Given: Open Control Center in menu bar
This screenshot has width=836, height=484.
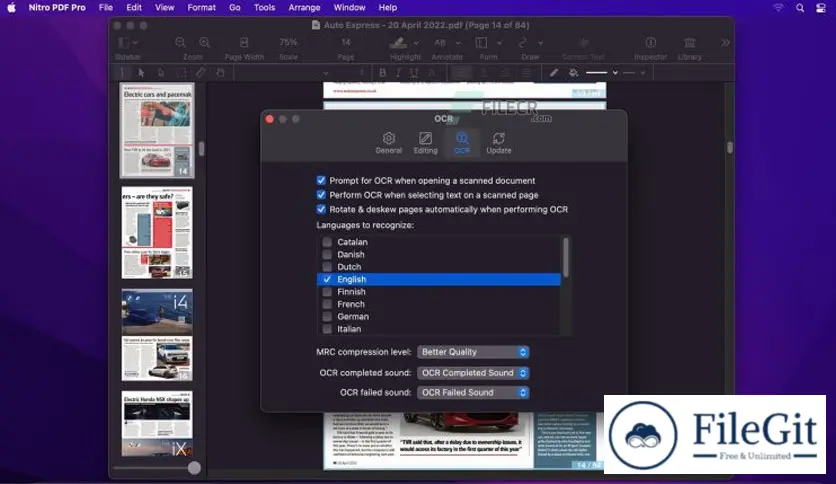Looking at the screenshot, I should pyautogui.click(x=821, y=8).
